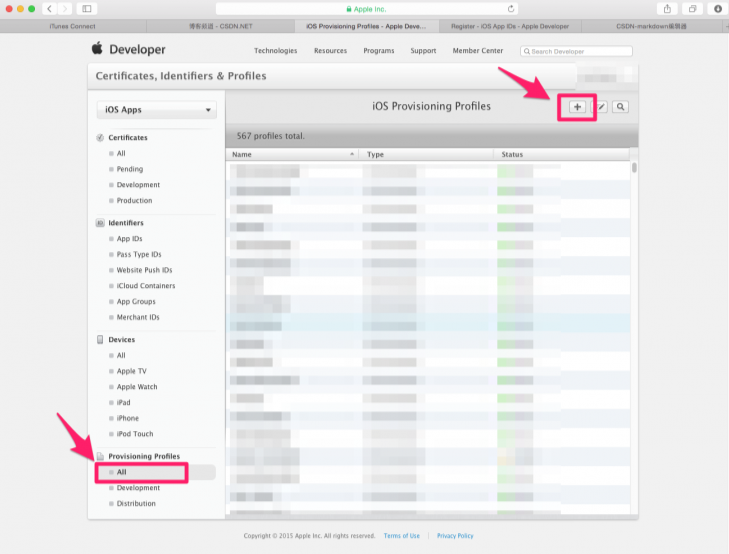729x554 pixels.
Task: Click the Certificates section icon
Action: coord(100,138)
